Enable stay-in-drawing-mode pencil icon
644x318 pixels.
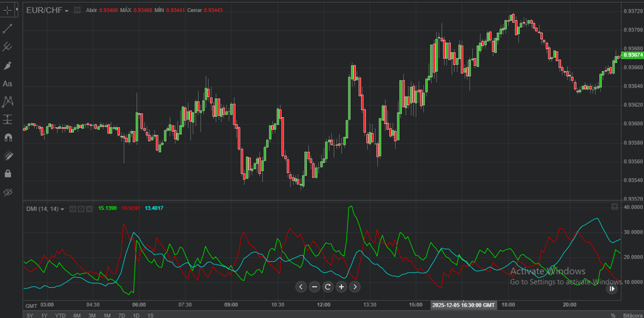coord(8,156)
